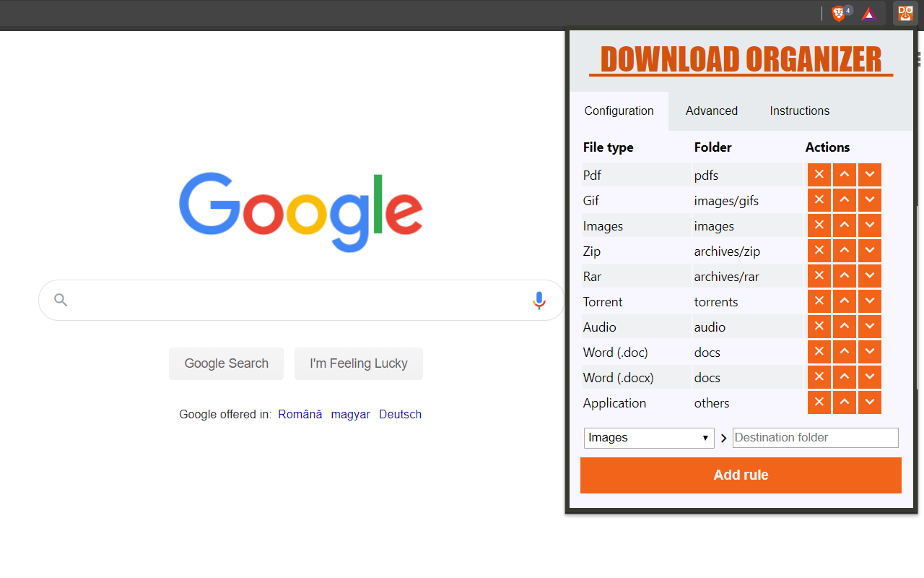Move the Word (.docx) rule down
Image resolution: width=924 pixels, height=578 pixels.
coord(870,377)
